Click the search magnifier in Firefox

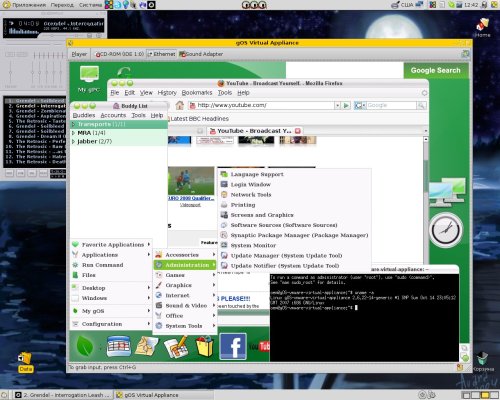click(422, 106)
